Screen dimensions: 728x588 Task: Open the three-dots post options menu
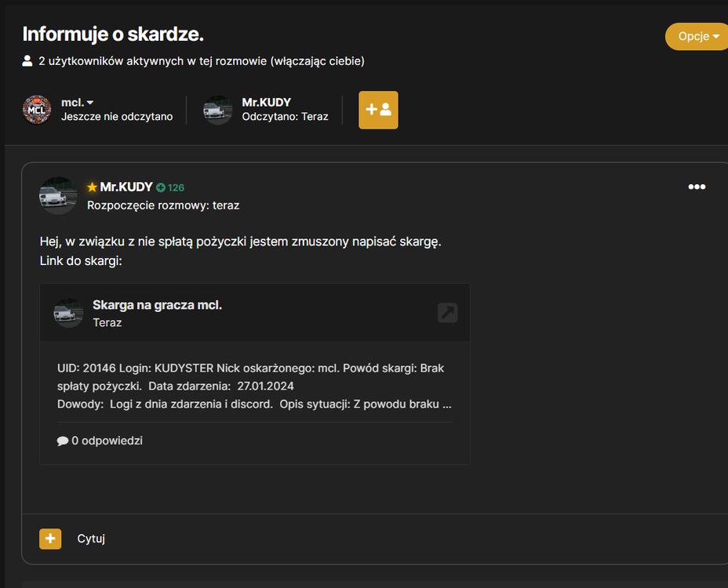pos(697,187)
